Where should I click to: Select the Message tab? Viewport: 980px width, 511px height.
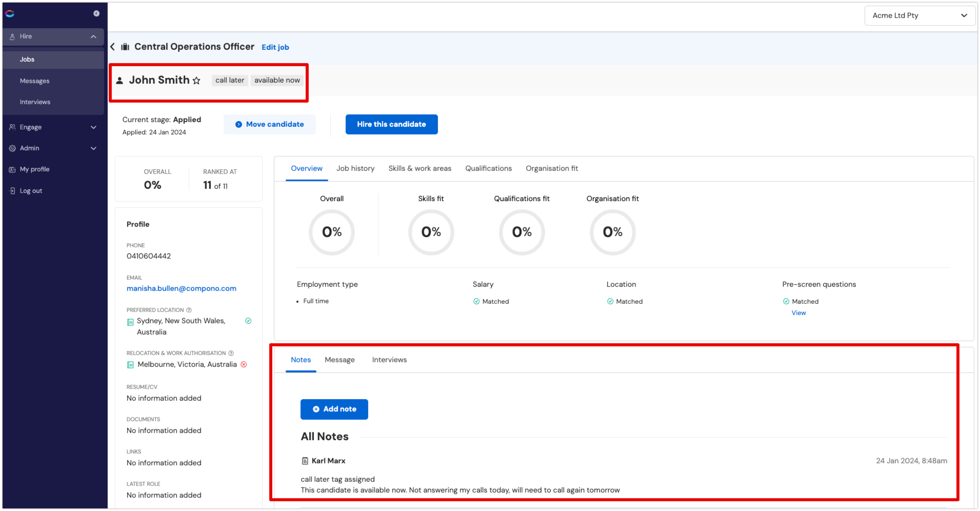339,360
